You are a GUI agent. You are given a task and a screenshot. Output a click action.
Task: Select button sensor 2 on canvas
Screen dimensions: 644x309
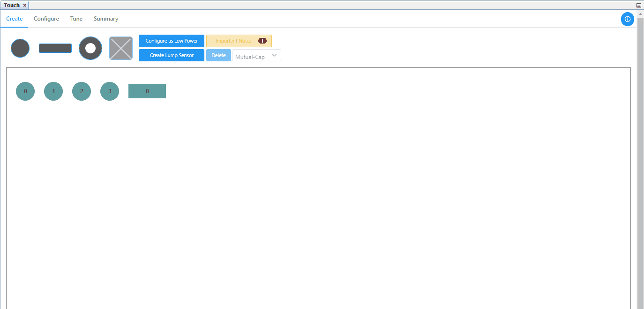tap(82, 91)
